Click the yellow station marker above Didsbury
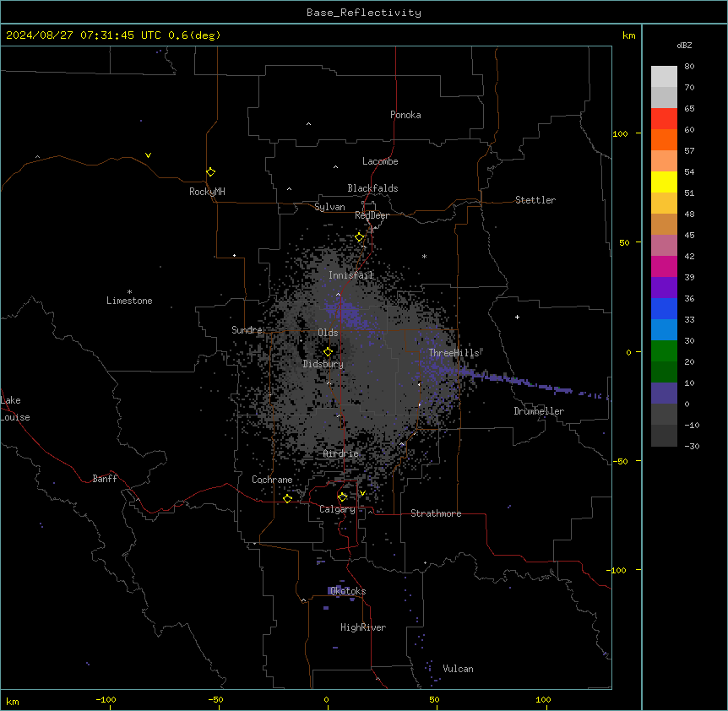Viewport: 728px width, 711px height. (x=328, y=351)
